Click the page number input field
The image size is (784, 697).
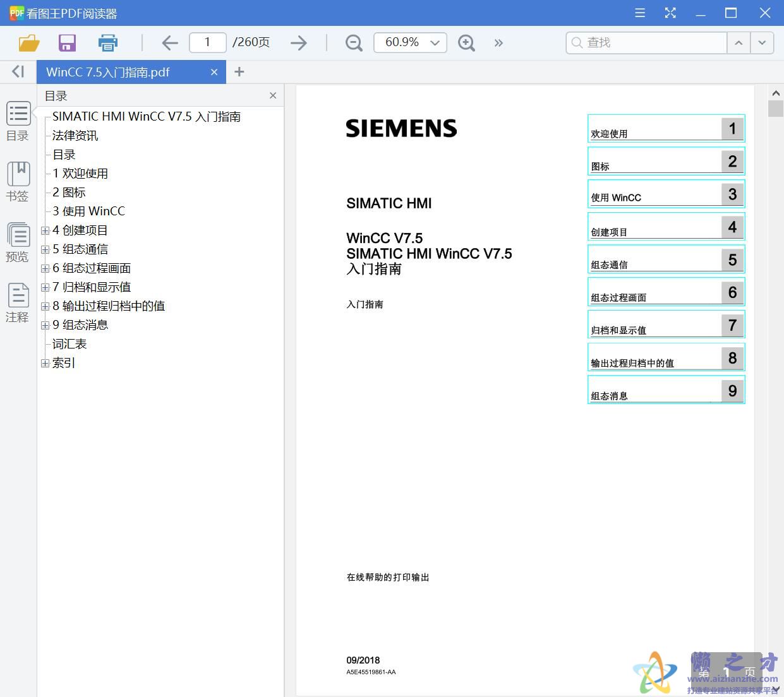coord(207,42)
